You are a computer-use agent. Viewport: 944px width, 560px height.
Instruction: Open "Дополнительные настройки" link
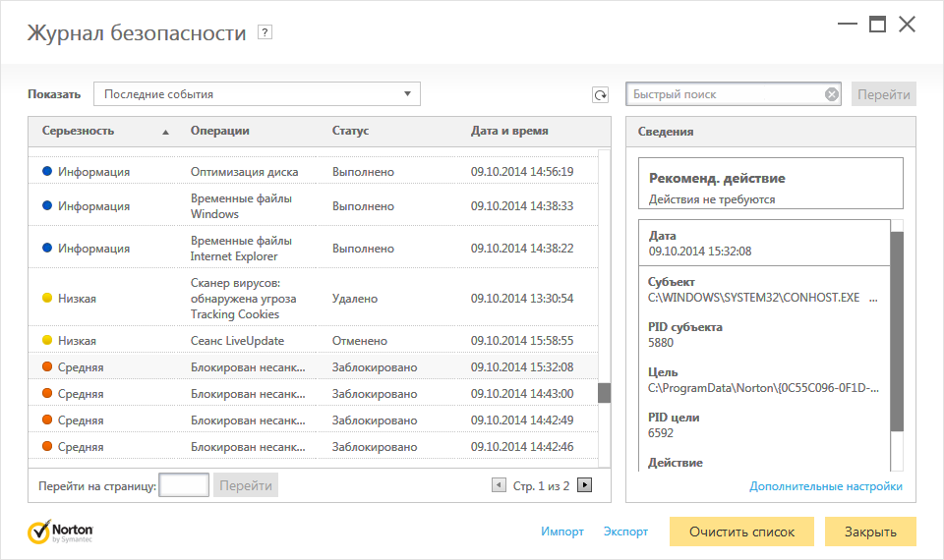click(826, 486)
